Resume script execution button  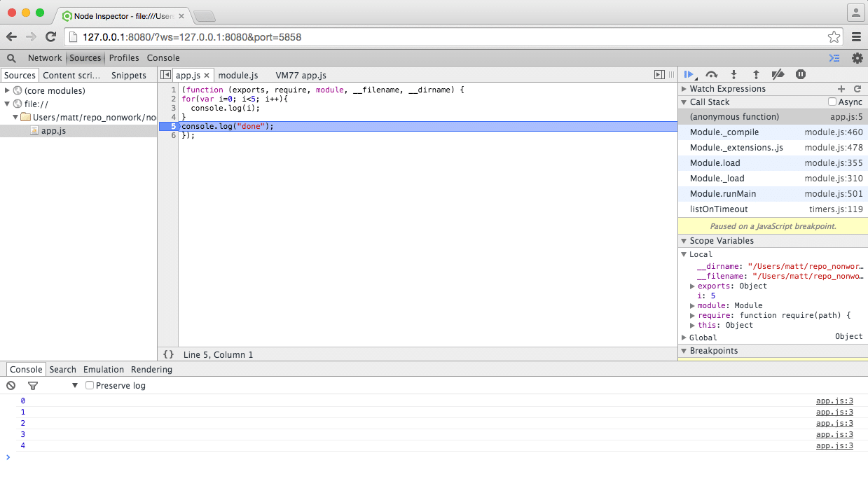pyautogui.click(x=689, y=74)
